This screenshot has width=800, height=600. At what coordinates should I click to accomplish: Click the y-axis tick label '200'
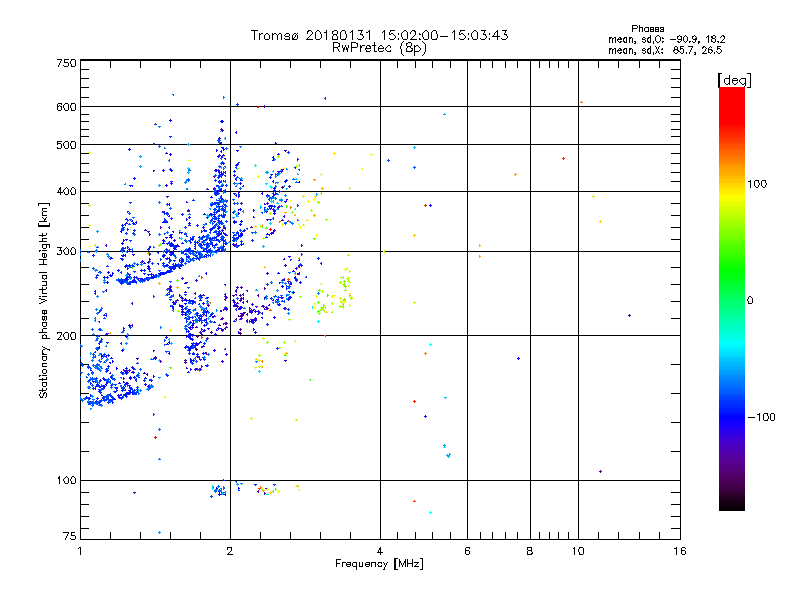pos(66,336)
